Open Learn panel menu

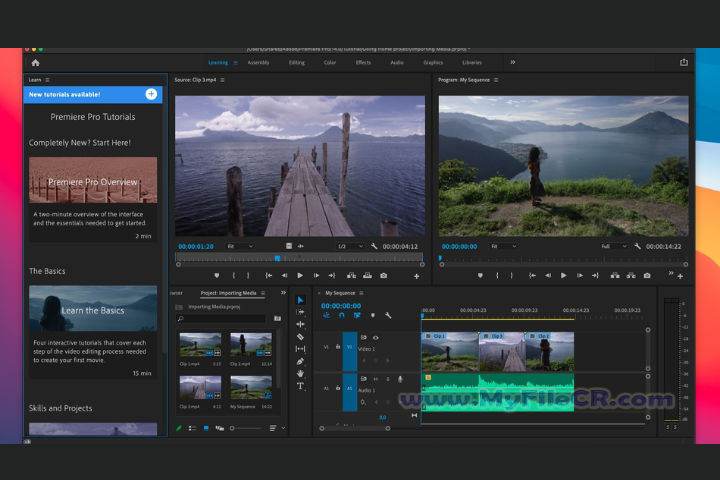[x=47, y=80]
